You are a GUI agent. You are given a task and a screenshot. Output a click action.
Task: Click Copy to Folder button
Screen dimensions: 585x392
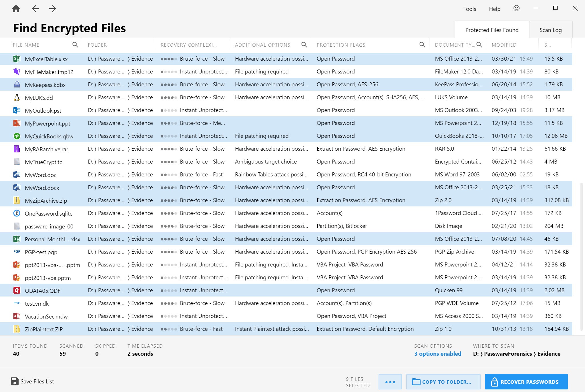[x=443, y=382]
